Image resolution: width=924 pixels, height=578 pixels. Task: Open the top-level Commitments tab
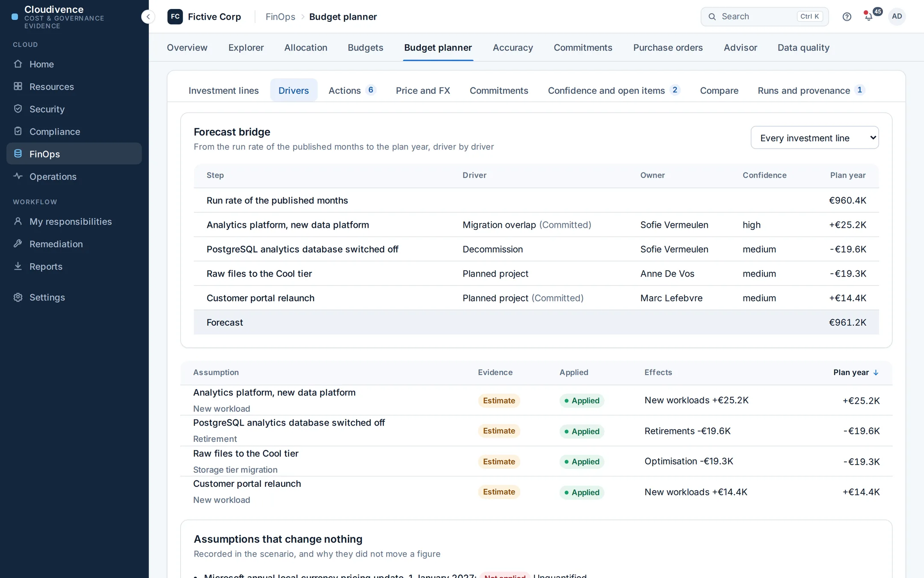(x=583, y=48)
